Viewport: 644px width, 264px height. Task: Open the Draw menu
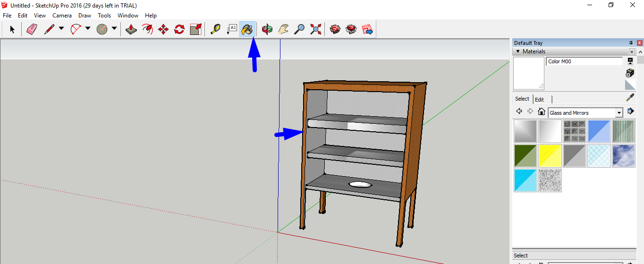click(85, 16)
